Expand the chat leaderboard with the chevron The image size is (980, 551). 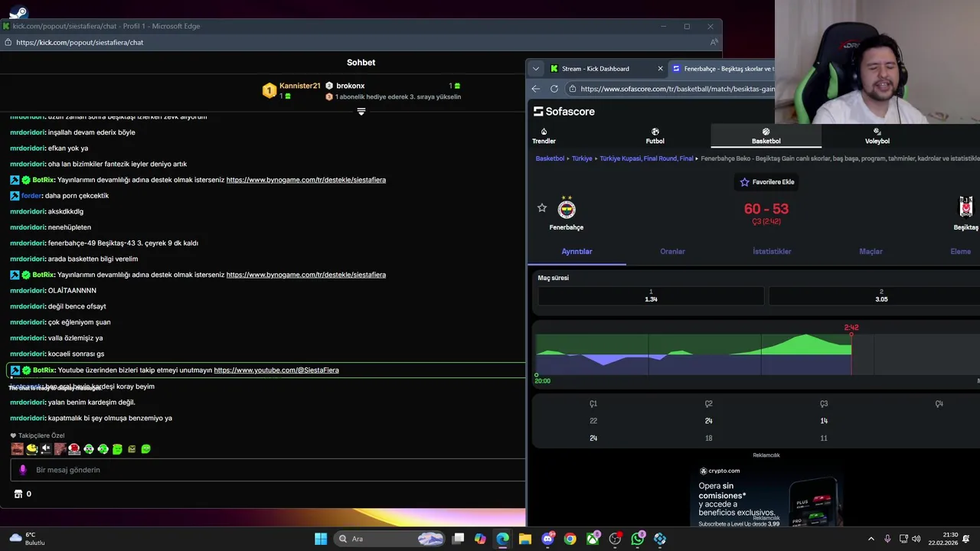pos(361,112)
